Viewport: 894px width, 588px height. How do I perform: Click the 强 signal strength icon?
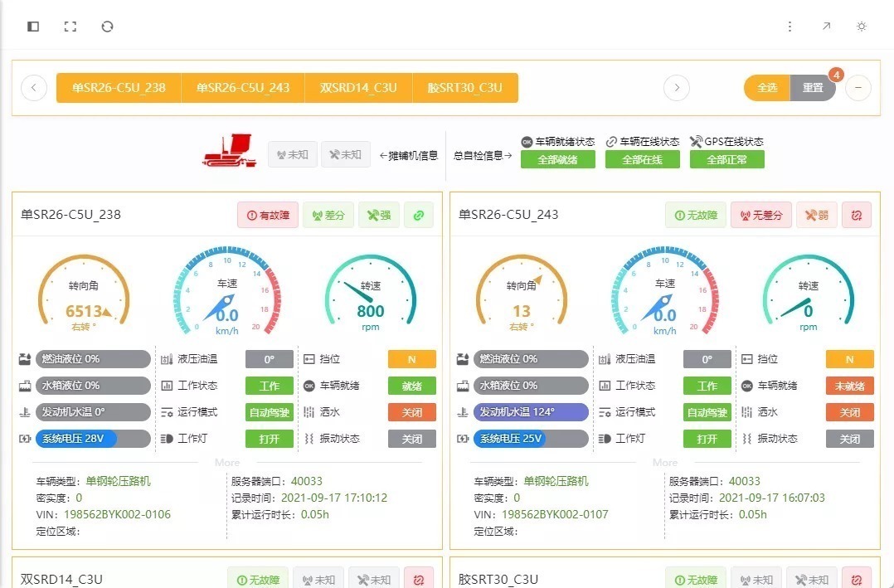click(x=379, y=215)
